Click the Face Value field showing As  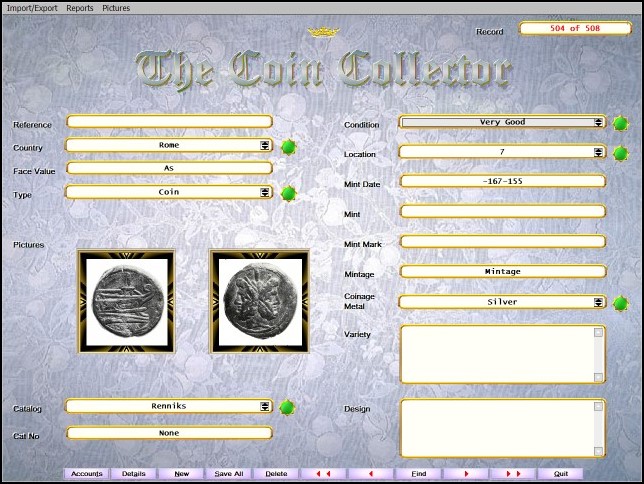click(169, 168)
